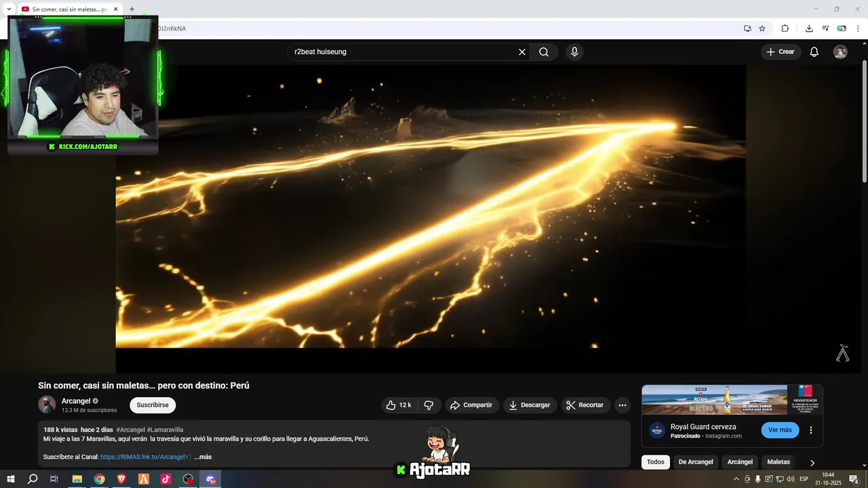Open Arcangel channel name link
This screenshot has width=868, height=488.
(x=76, y=401)
